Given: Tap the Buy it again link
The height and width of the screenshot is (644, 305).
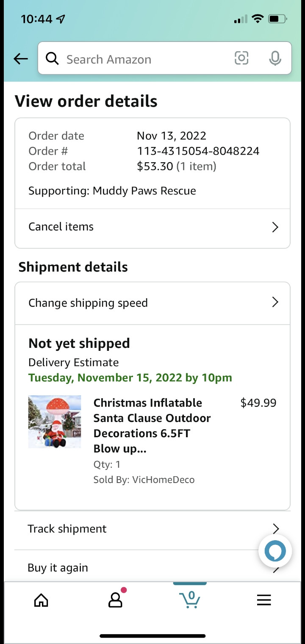Looking at the screenshot, I should (x=58, y=568).
